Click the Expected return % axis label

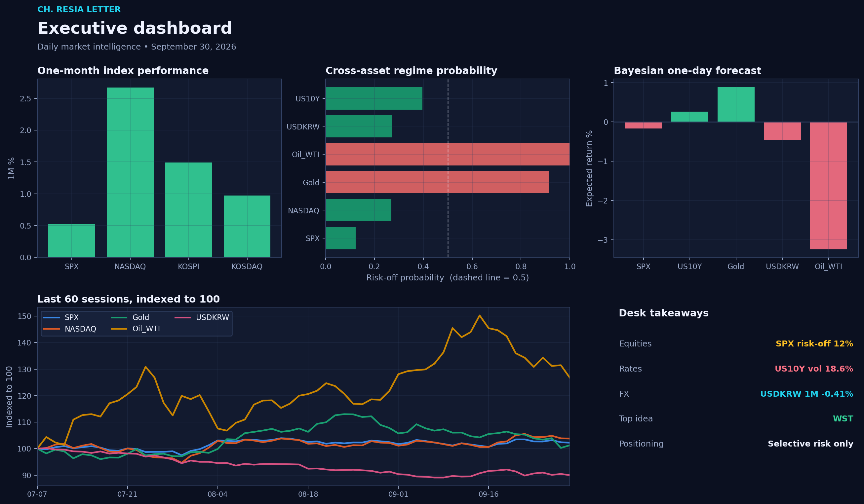(589, 168)
